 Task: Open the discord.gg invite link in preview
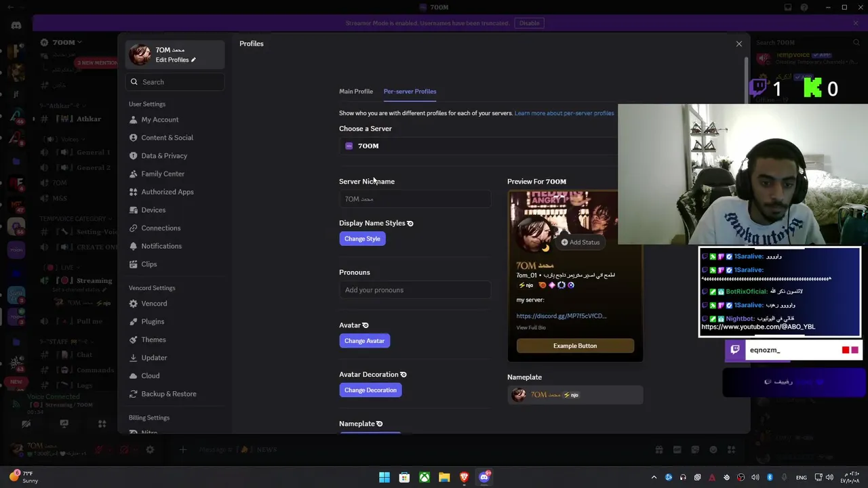[x=561, y=316]
